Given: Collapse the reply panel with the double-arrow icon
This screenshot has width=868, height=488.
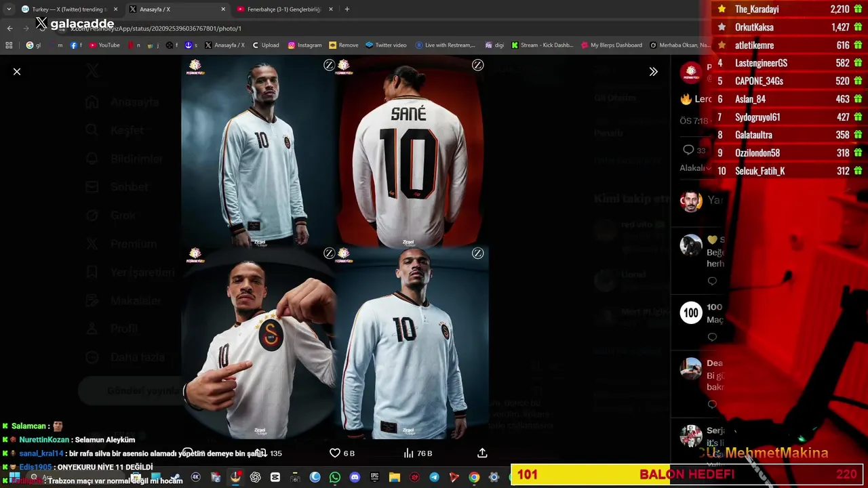Looking at the screenshot, I should [x=653, y=71].
